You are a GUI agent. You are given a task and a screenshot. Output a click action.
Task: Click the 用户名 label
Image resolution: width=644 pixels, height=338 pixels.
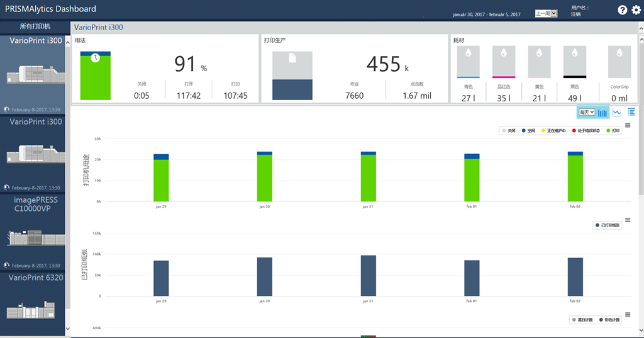pyautogui.click(x=579, y=8)
